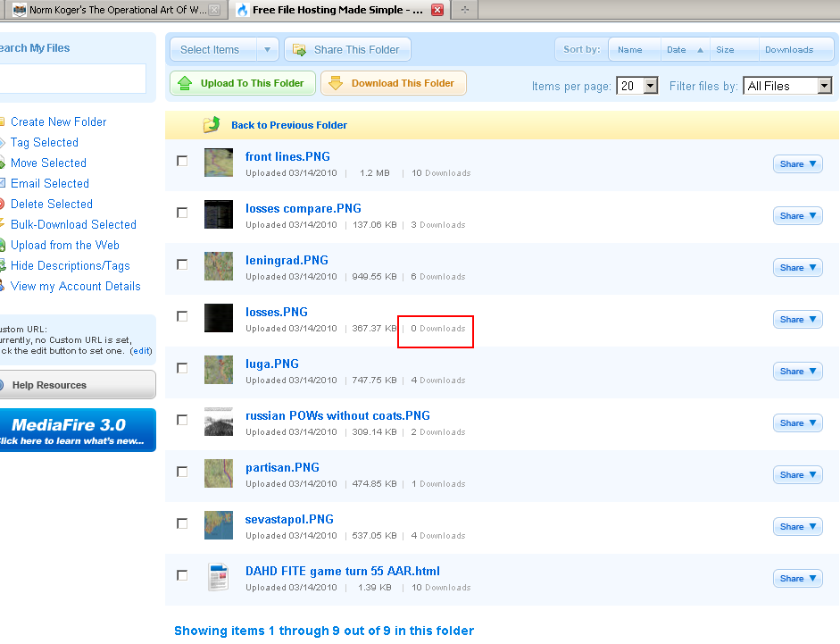The image size is (840, 644).
Task: Open Share dropdown for russian POWs without coats.PNG
Action: (798, 423)
